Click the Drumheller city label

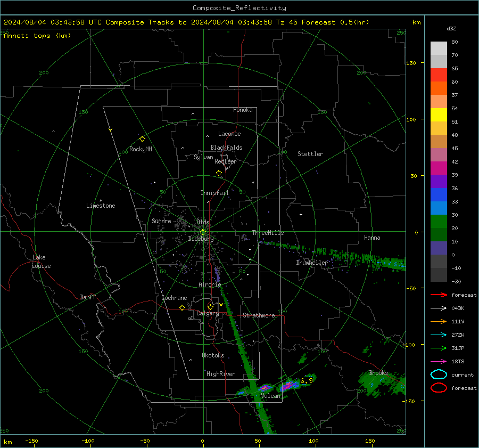pos(311,263)
